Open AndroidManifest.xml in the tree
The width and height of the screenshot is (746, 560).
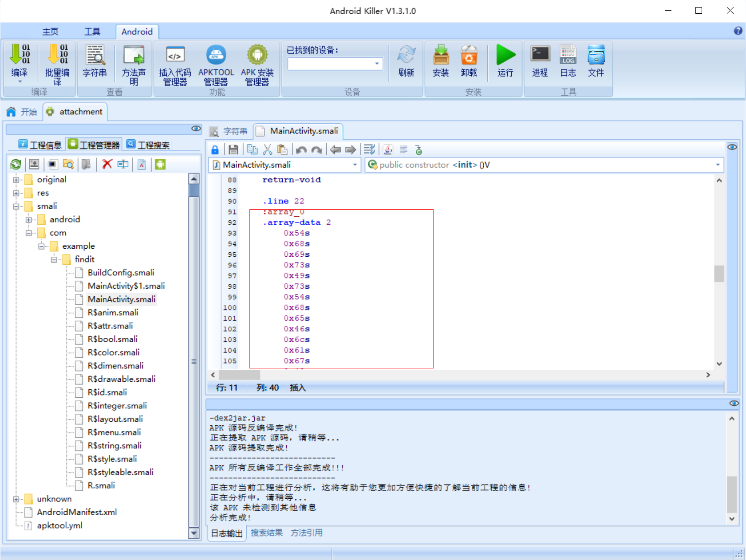click(x=77, y=512)
